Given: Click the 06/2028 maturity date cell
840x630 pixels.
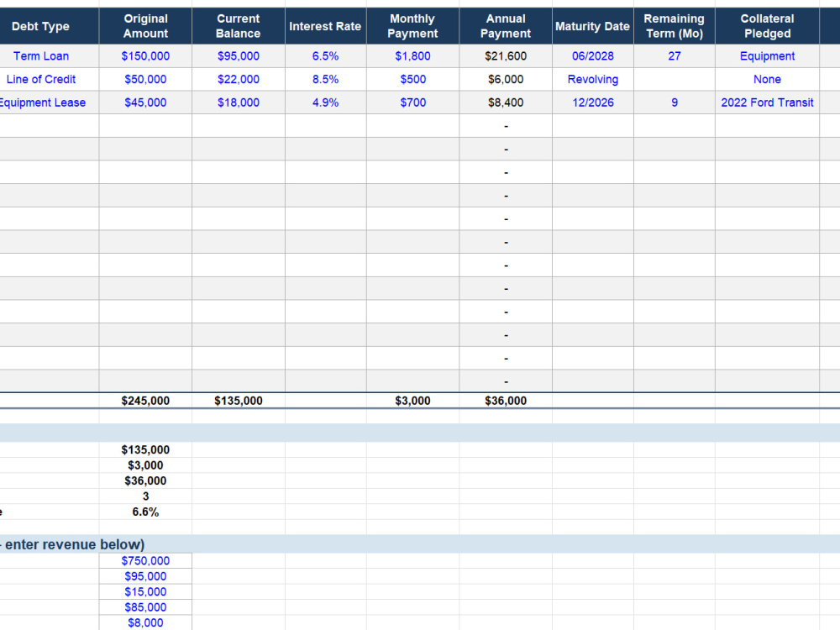Looking at the screenshot, I should pyautogui.click(x=592, y=56).
